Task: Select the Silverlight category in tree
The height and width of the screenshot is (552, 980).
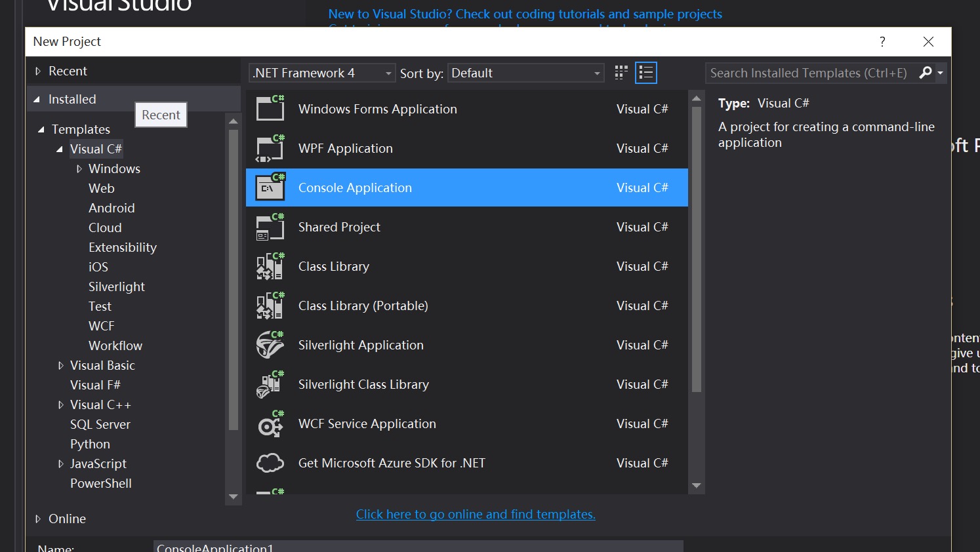Action: 117,286
